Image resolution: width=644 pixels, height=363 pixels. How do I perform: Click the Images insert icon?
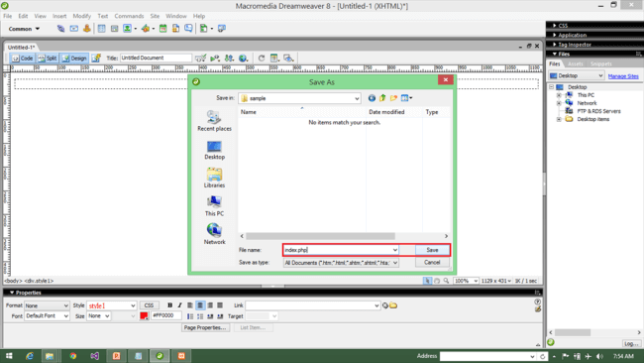pyautogui.click(x=128, y=29)
